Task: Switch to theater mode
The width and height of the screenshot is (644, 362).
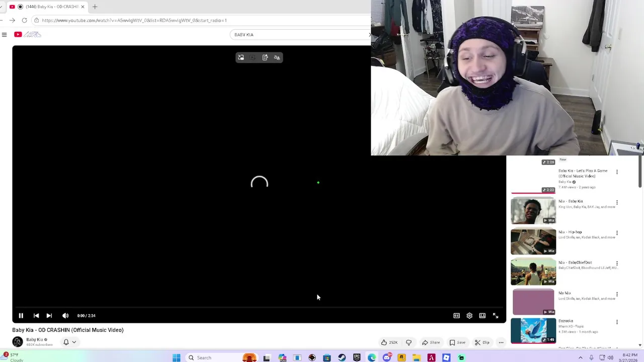Action: coord(482,316)
